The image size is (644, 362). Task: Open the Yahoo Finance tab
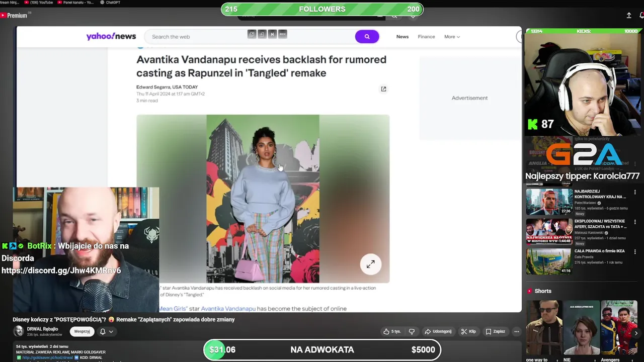426,37
